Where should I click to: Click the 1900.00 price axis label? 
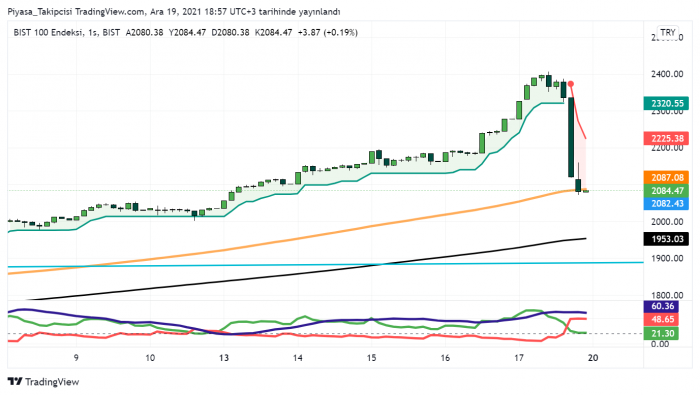tap(667, 258)
